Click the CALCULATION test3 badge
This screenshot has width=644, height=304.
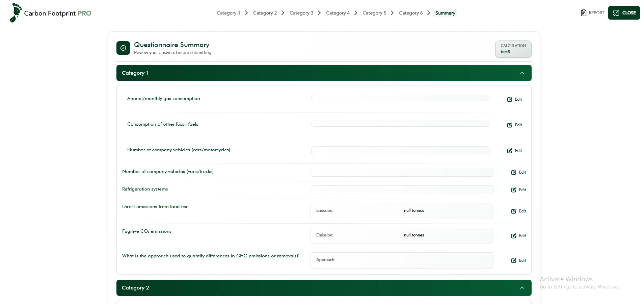point(513,49)
